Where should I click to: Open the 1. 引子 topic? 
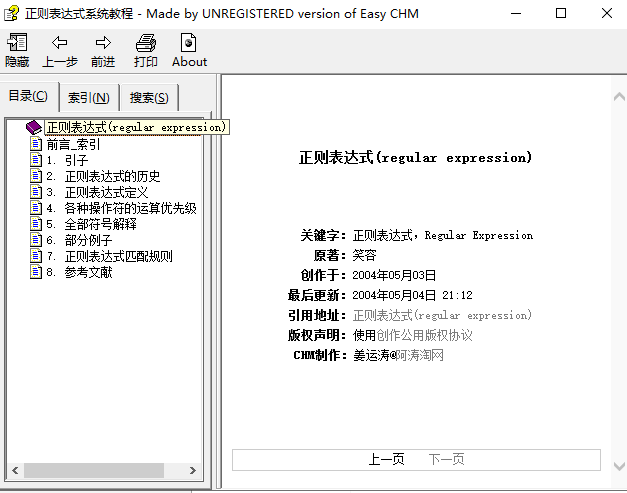[x=76, y=160]
